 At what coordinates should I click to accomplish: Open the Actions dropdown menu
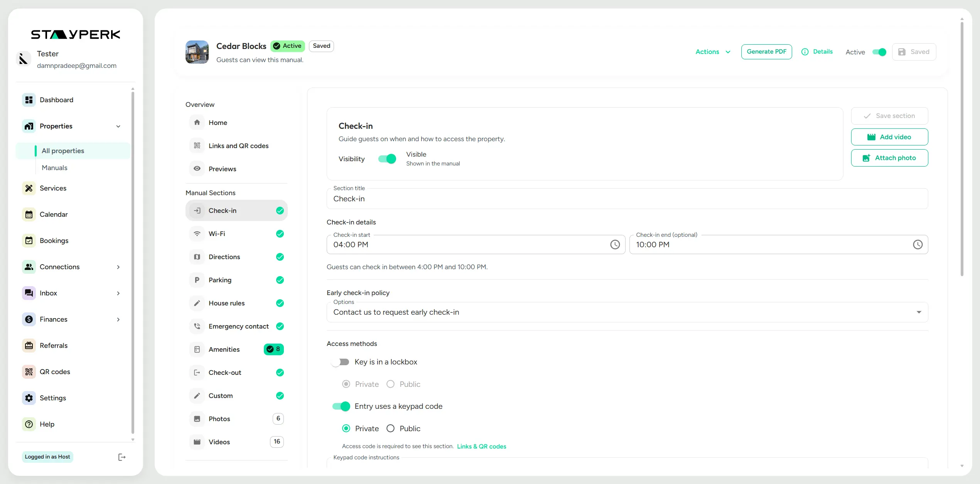point(713,52)
